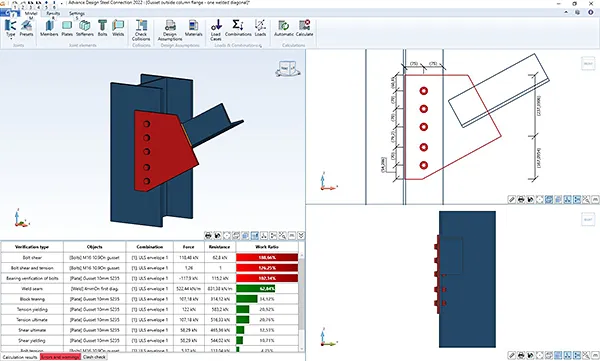
Task: Open load Combinations
Action: point(238,29)
